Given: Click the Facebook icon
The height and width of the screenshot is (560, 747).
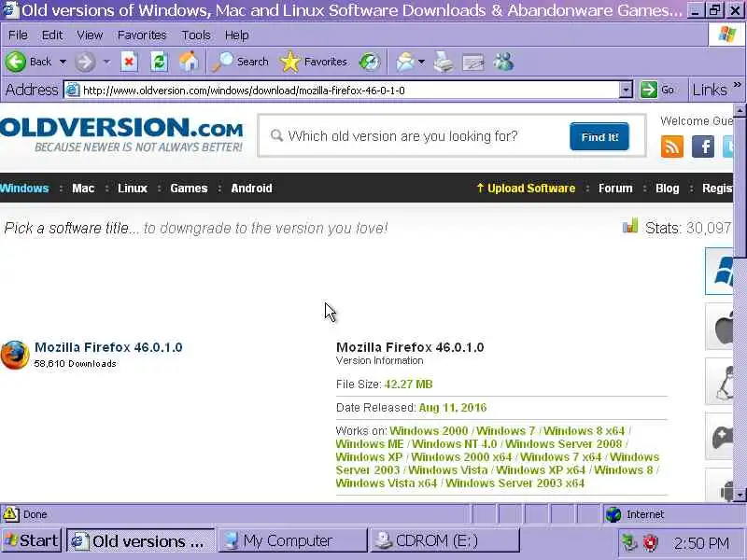Looking at the screenshot, I should [x=703, y=147].
